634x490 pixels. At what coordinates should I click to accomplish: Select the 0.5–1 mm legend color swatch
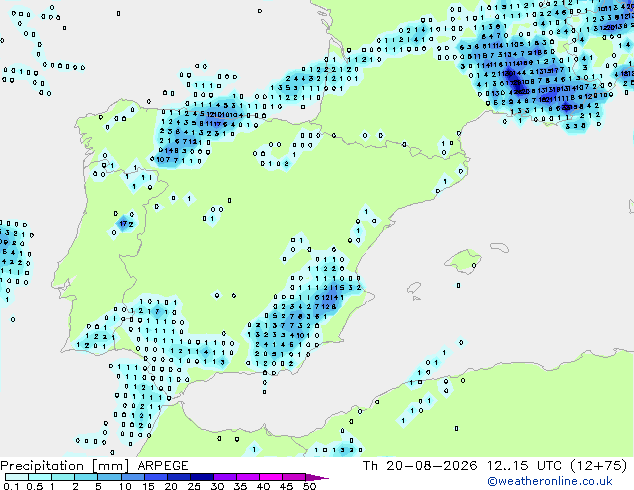40,477
